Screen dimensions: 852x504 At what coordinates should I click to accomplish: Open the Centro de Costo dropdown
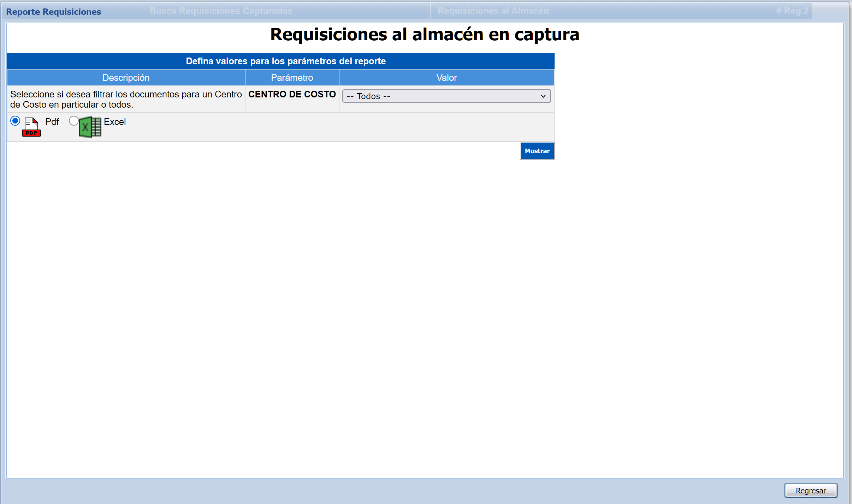(x=446, y=96)
